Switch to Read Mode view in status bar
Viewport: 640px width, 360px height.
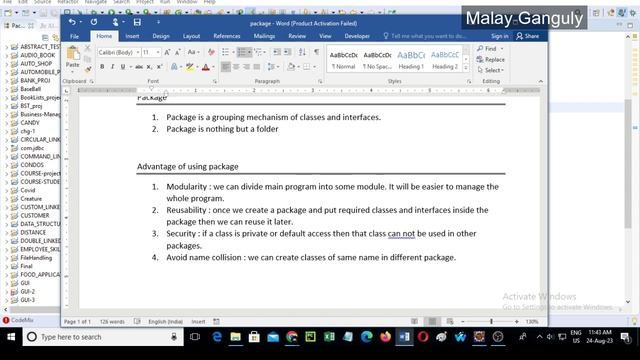[x=414, y=322]
